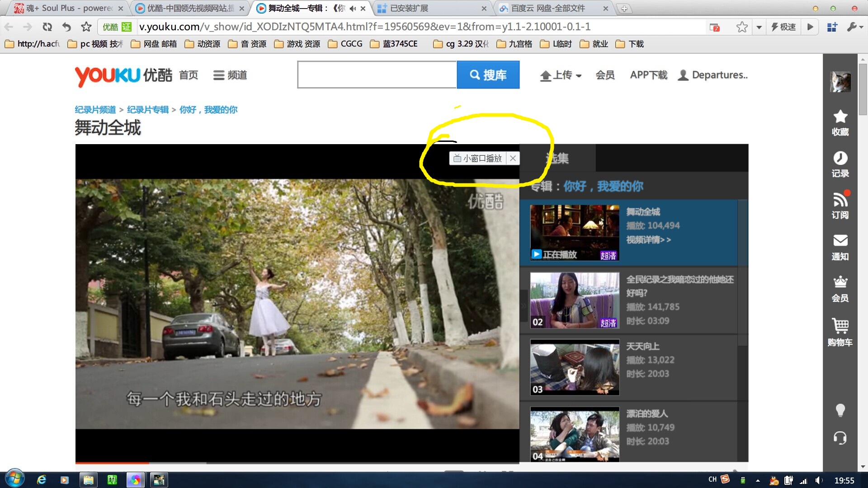The width and height of the screenshot is (868, 488).
Task: Click the headset customer service icon
Action: pos(840,438)
